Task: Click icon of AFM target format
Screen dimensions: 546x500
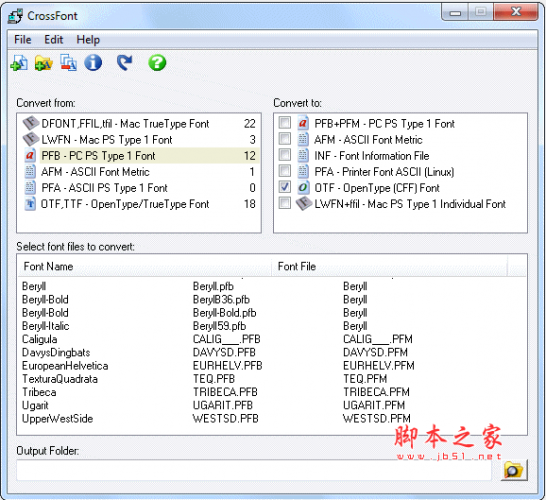Action: click(303, 139)
